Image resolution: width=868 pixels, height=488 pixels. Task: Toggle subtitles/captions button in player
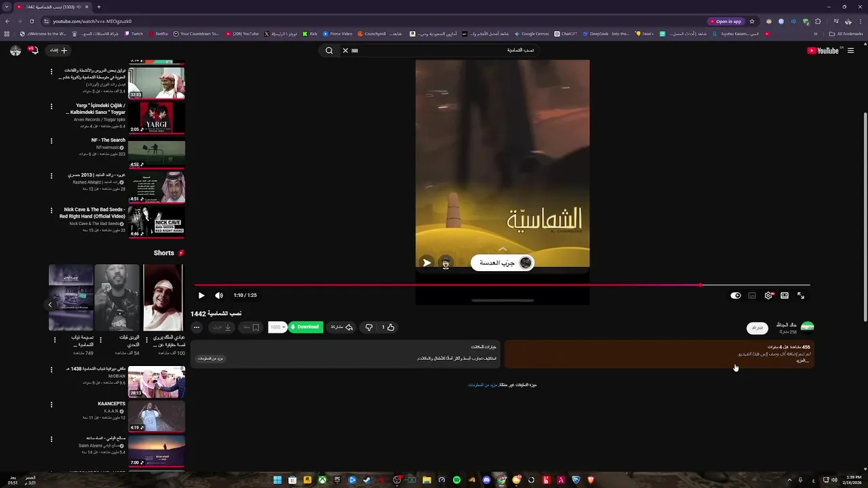pos(752,296)
